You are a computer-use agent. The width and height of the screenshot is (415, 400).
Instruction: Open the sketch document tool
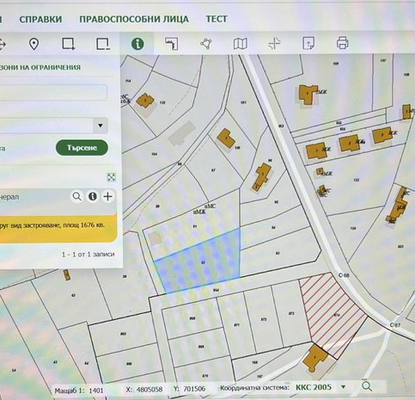coord(309,43)
